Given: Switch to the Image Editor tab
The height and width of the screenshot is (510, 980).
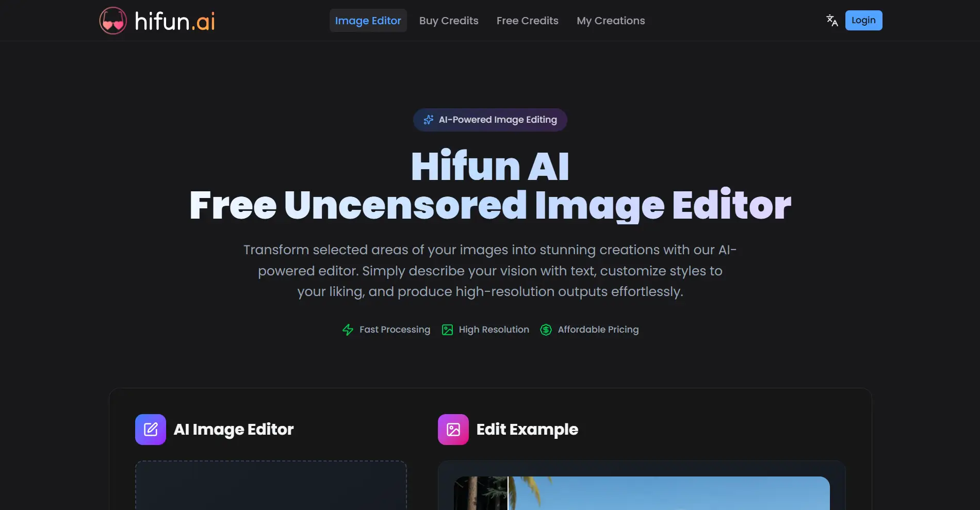Looking at the screenshot, I should click(368, 21).
